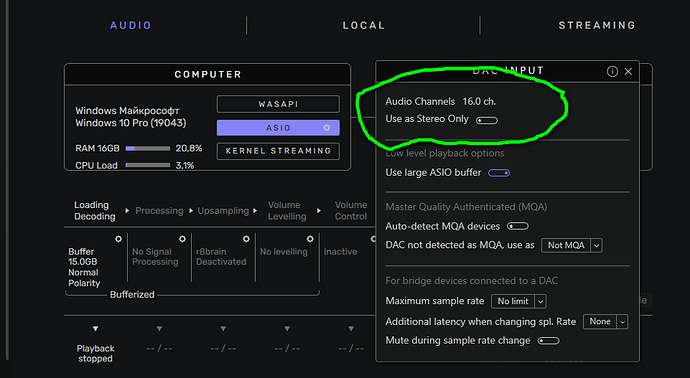Image resolution: width=690 pixels, height=378 pixels.
Task: Expand Maximum sample rate No limit dropdown
Action: pos(519,301)
